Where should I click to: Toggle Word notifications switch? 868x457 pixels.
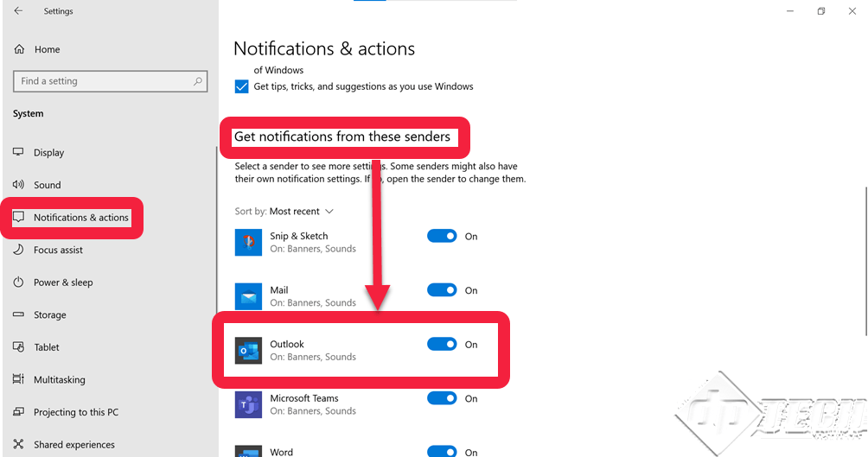click(x=442, y=451)
